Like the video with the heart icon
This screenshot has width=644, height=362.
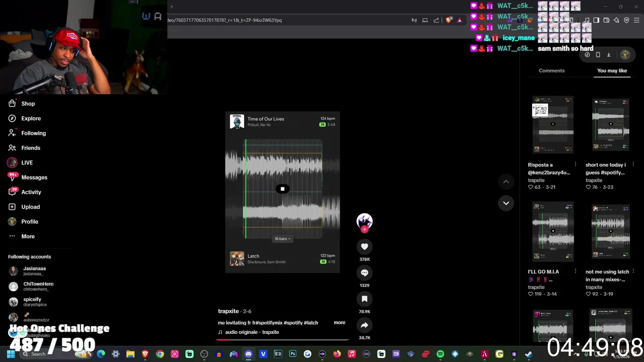(365, 246)
